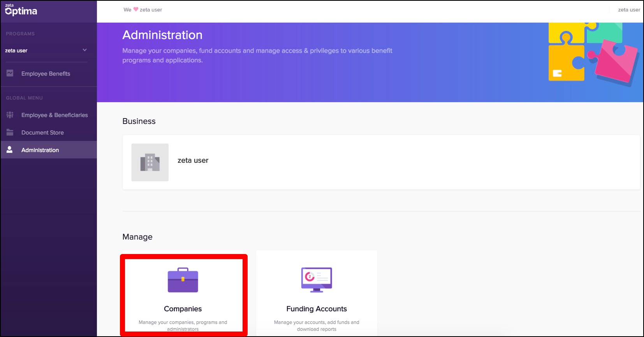Screen dimensions: 644x337
Task: Open the Companies card title
Action: 183,309
